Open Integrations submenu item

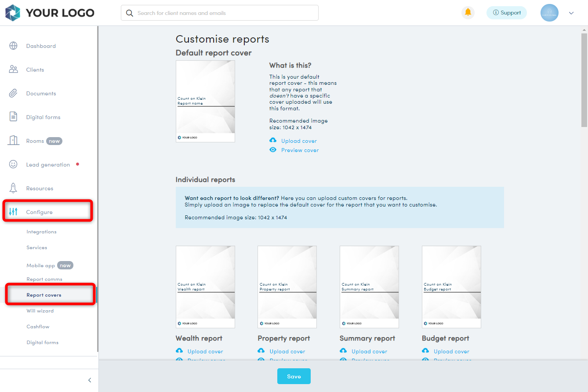(41, 232)
